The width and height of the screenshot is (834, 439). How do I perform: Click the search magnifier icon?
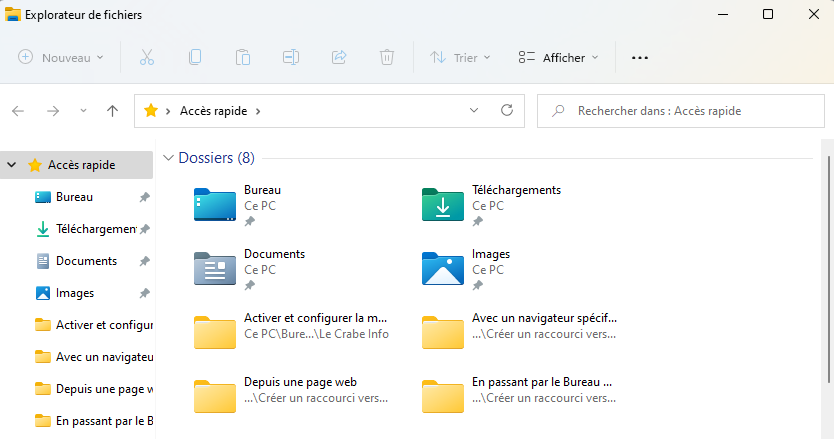tap(558, 111)
